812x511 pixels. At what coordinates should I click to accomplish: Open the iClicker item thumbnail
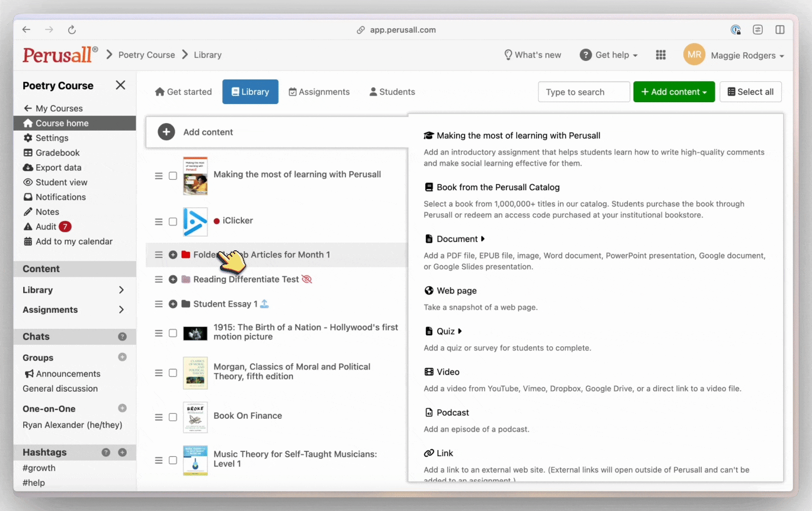pyautogui.click(x=195, y=221)
